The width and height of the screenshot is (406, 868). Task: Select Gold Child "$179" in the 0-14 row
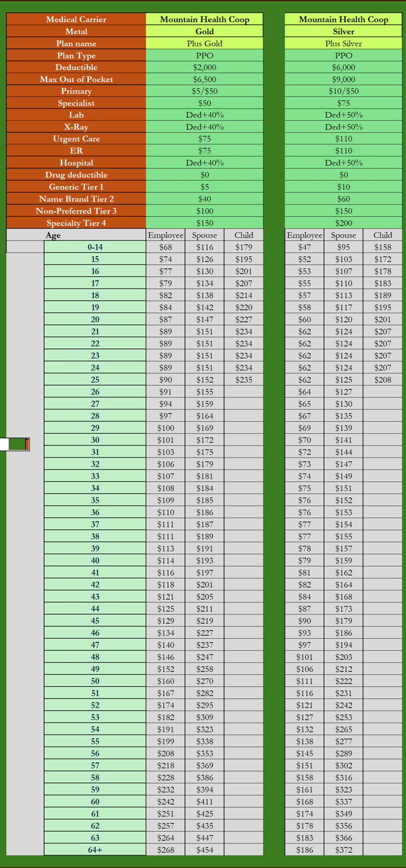[244, 247]
